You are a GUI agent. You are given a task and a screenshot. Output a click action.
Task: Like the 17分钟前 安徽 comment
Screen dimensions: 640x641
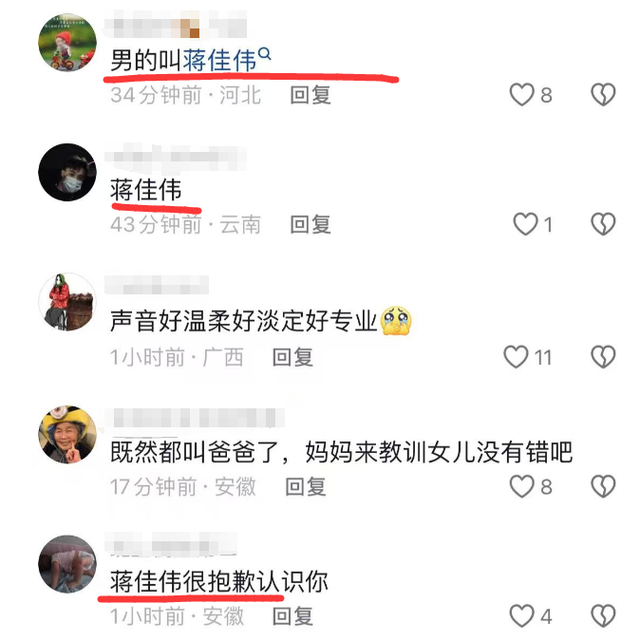[x=522, y=486]
